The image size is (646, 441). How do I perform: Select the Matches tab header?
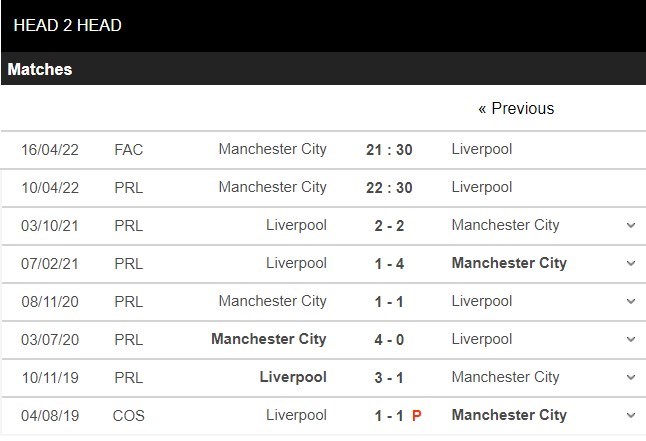(x=40, y=70)
